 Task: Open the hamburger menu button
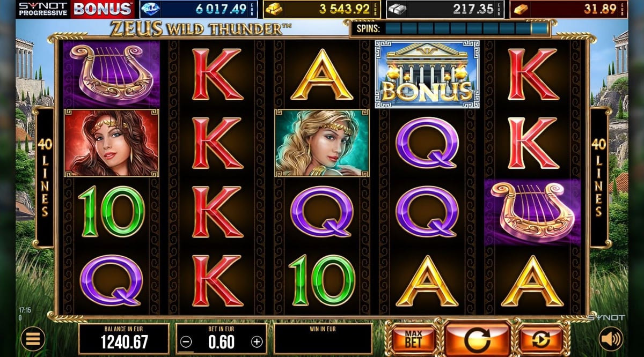click(x=33, y=339)
